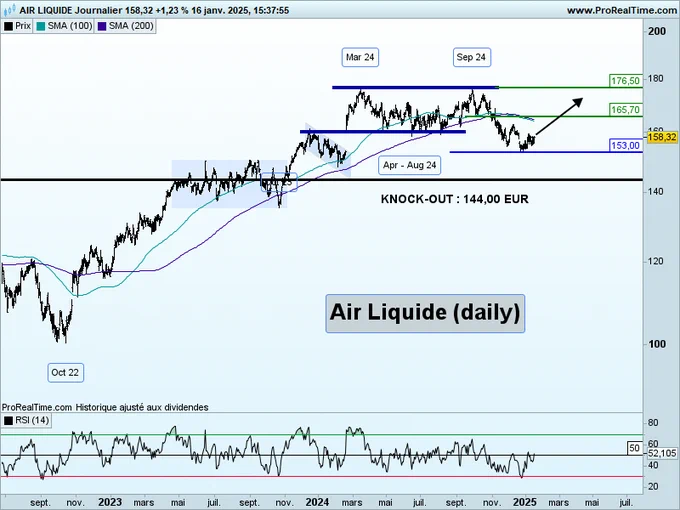The width and height of the screenshot is (680, 510).
Task: Click the www.ProRealTime.com link
Action: (x=621, y=10)
